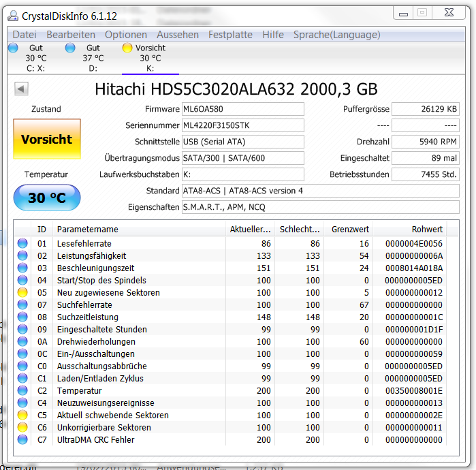Viewport: 476px width, 470px height.
Task: Click the blue status orb for drive C: X:
Action: point(13,48)
